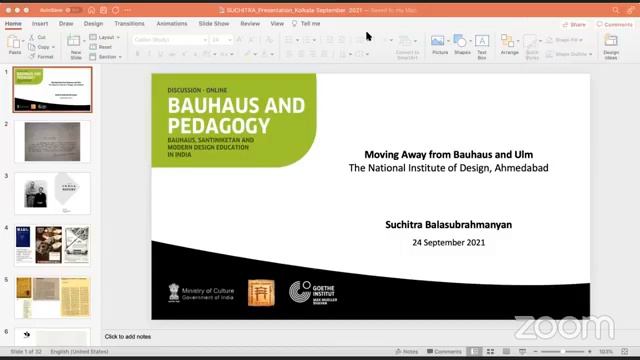Open the Arrange menu

pos(509,44)
